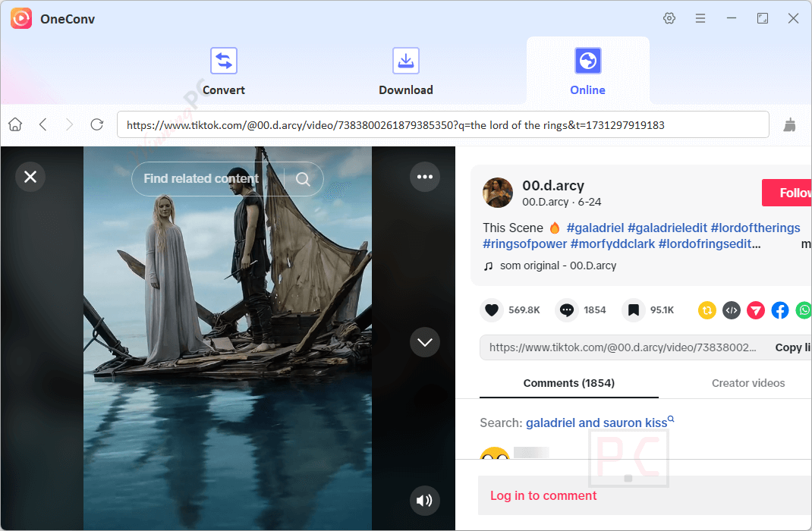
Task: Share the video to WhatsApp
Action: [804, 310]
